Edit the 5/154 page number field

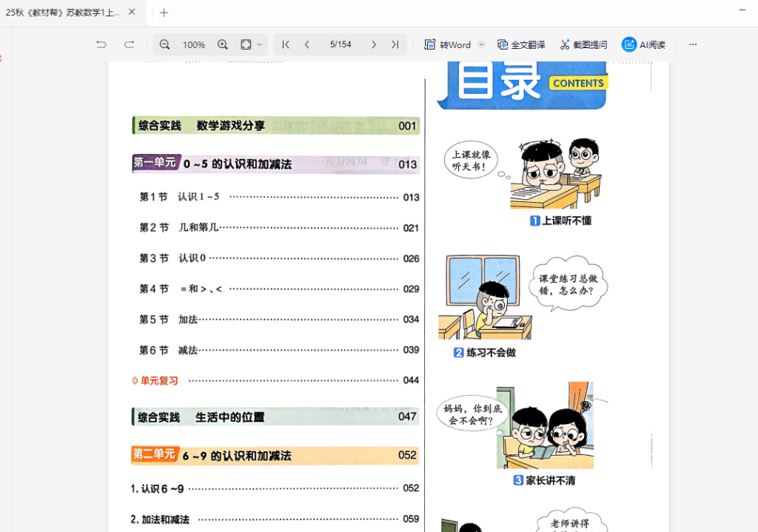[341, 44]
